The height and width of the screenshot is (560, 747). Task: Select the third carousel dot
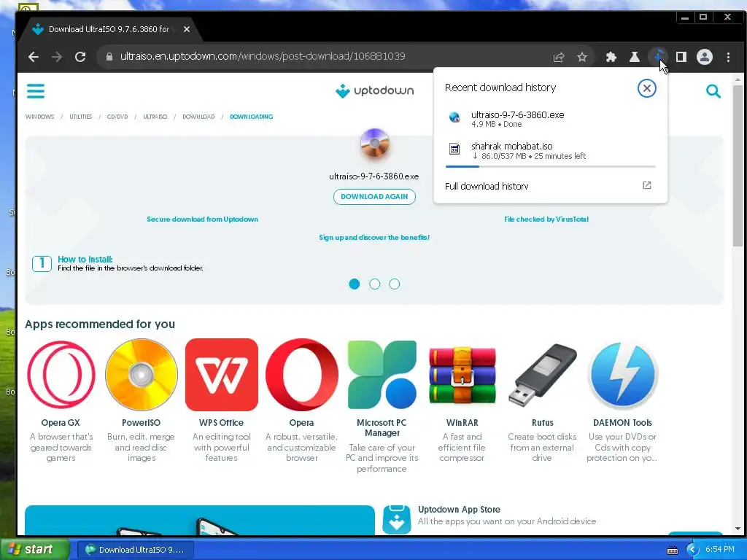pos(395,284)
